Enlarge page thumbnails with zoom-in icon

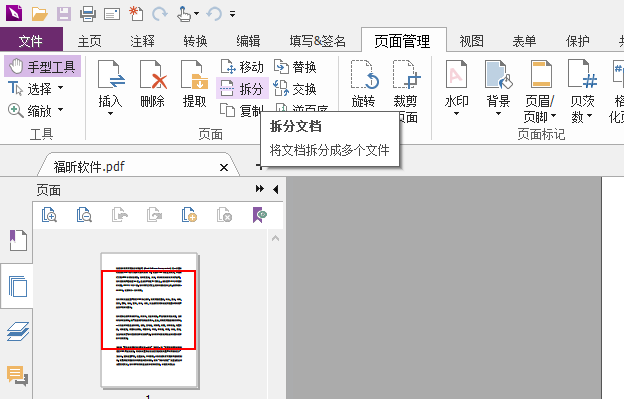pos(49,215)
